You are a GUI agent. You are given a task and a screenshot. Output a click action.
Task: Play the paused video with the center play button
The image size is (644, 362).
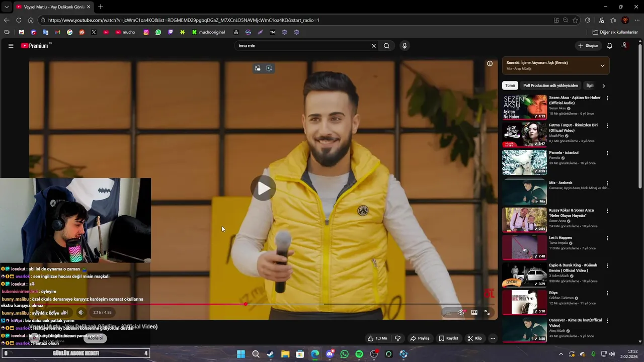click(x=263, y=188)
